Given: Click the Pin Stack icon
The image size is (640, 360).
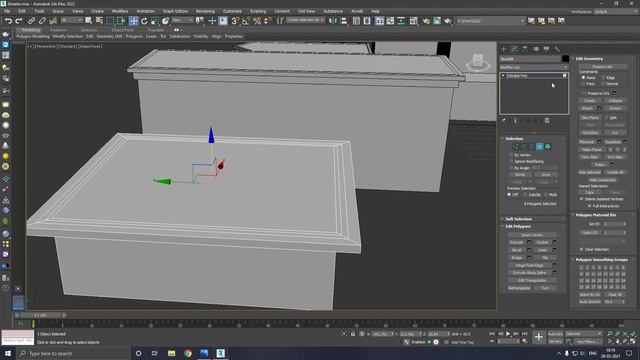Looking at the screenshot, I should 504,120.
